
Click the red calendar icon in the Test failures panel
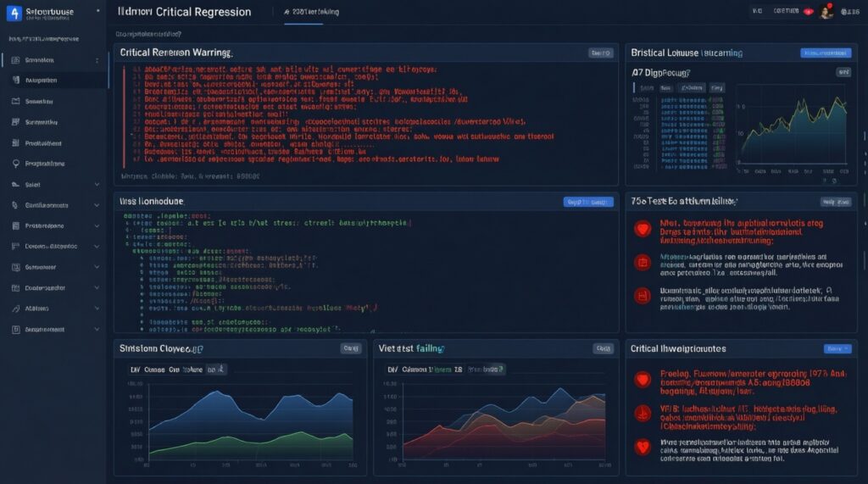[643, 263]
